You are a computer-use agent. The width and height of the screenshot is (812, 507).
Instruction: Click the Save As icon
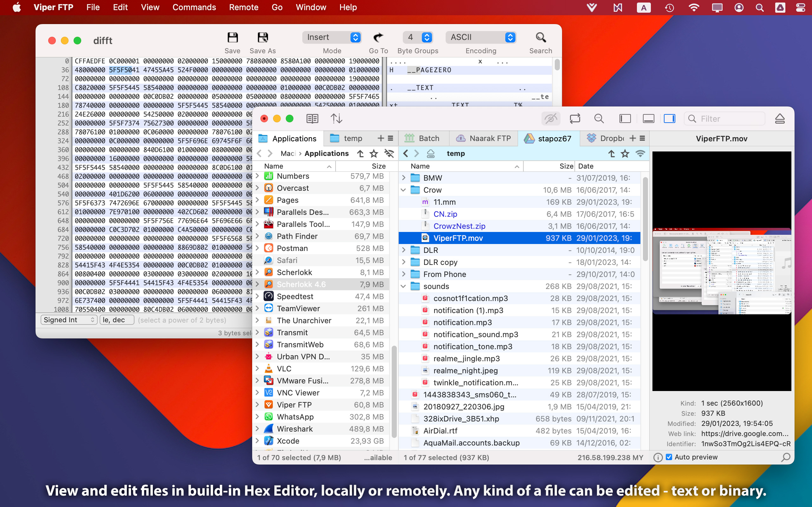tap(262, 38)
